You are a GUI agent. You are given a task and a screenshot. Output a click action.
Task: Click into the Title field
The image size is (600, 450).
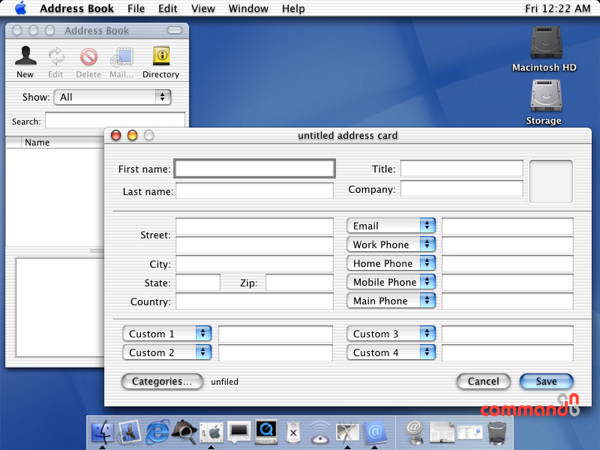[462, 168]
